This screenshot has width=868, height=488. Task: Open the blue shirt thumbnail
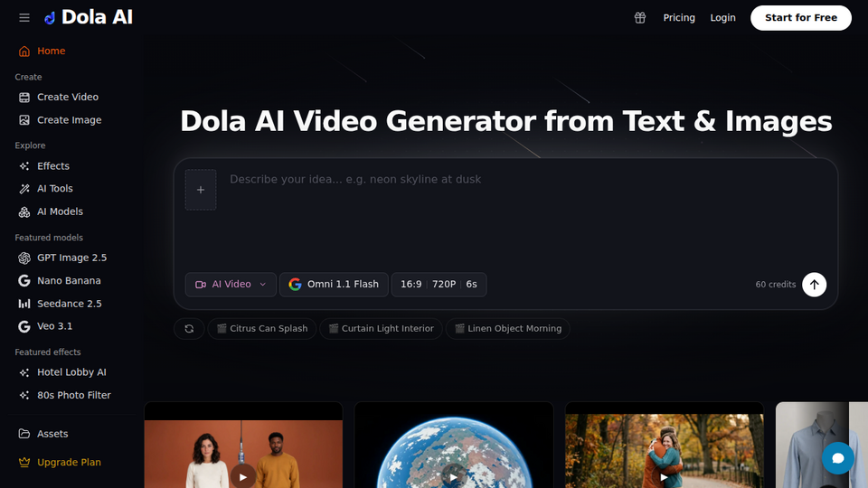(822, 446)
